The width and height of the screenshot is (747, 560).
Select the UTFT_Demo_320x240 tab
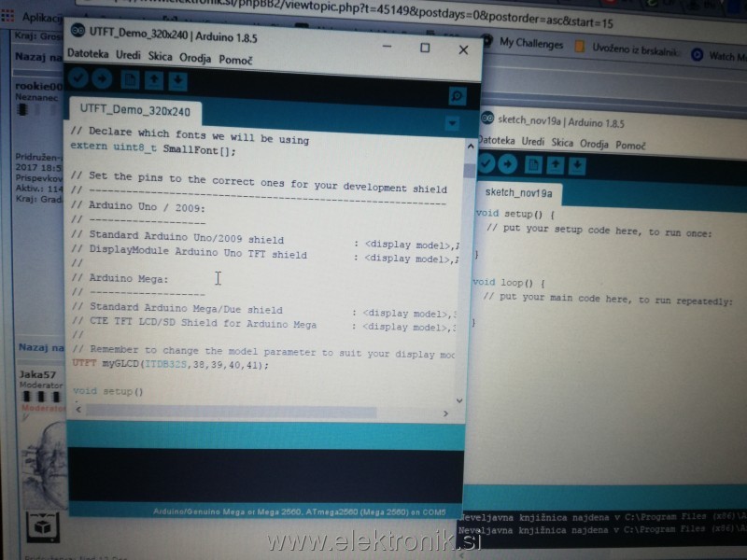click(135, 110)
